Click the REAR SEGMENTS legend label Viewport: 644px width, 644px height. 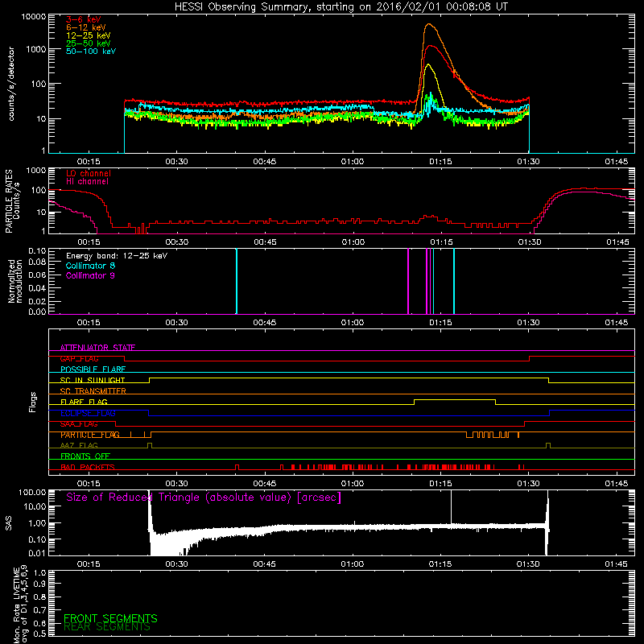107,627
